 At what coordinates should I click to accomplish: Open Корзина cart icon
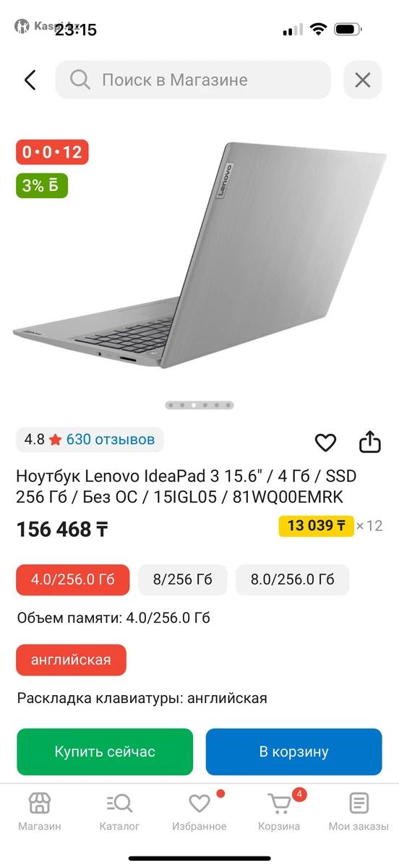click(279, 812)
